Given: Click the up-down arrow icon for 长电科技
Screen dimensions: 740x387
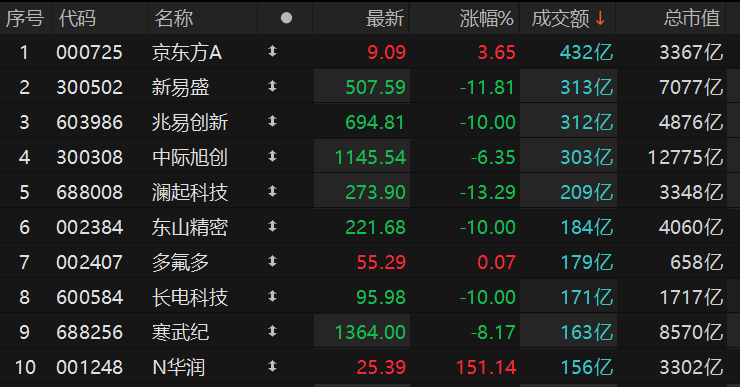Looking at the screenshot, I should pyautogui.click(x=272, y=296).
